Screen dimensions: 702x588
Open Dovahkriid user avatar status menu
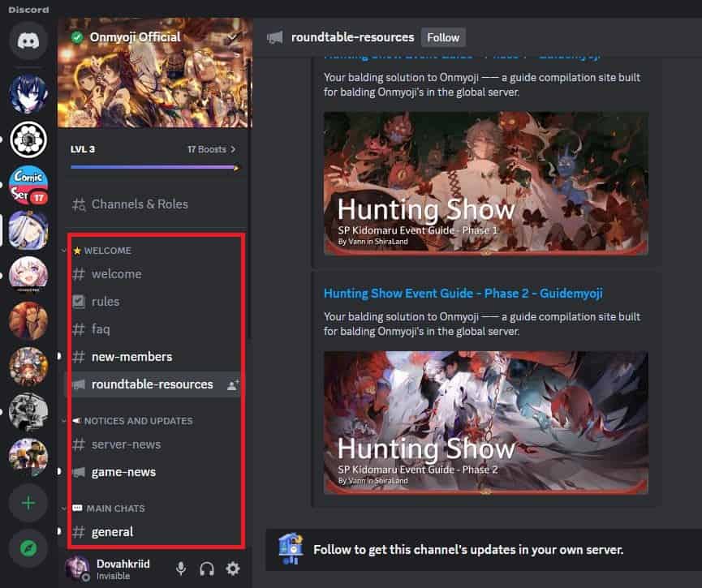point(78,569)
